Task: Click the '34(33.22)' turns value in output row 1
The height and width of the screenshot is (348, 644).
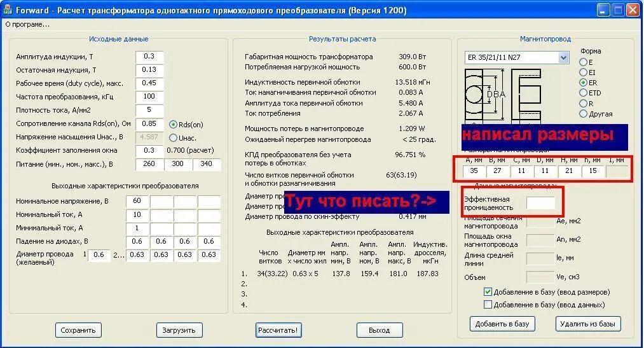Action: [272, 274]
